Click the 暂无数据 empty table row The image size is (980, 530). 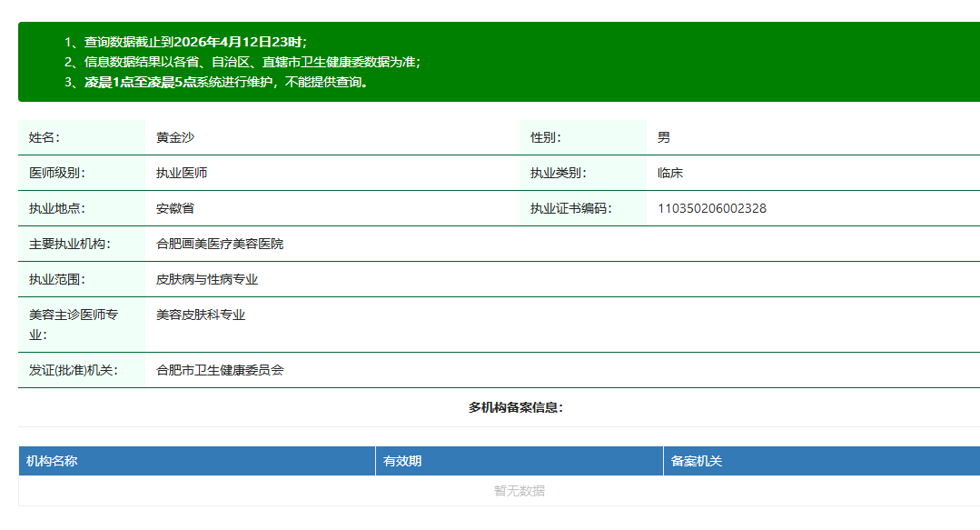pyautogui.click(x=519, y=491)
